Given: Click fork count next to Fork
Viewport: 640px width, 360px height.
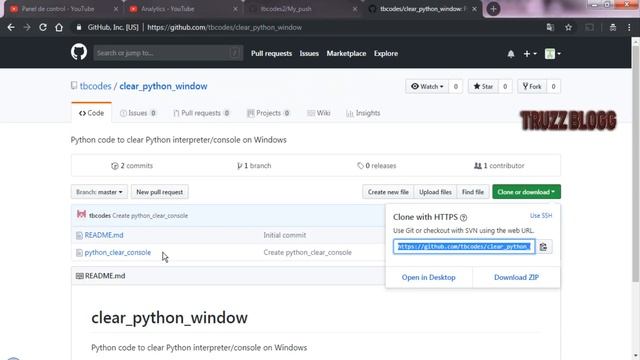Looking at the screenshot, I should pos(553,86).
